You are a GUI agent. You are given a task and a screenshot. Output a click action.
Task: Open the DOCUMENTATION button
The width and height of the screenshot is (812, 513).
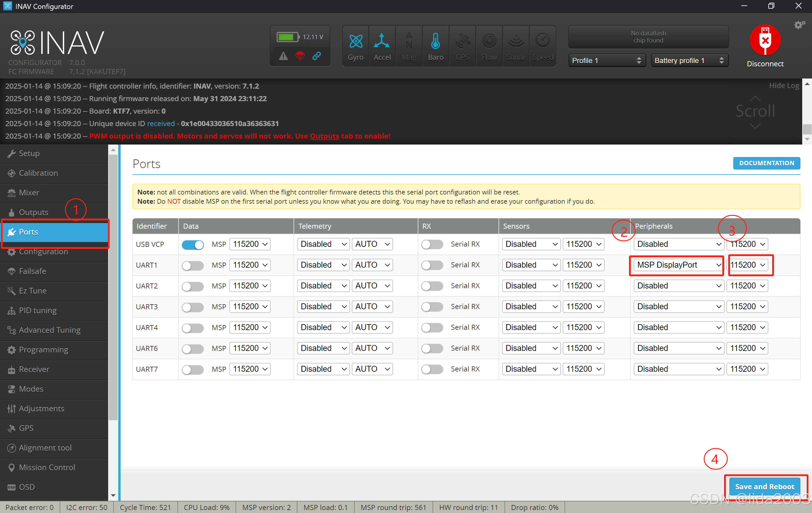coord(766,163)
